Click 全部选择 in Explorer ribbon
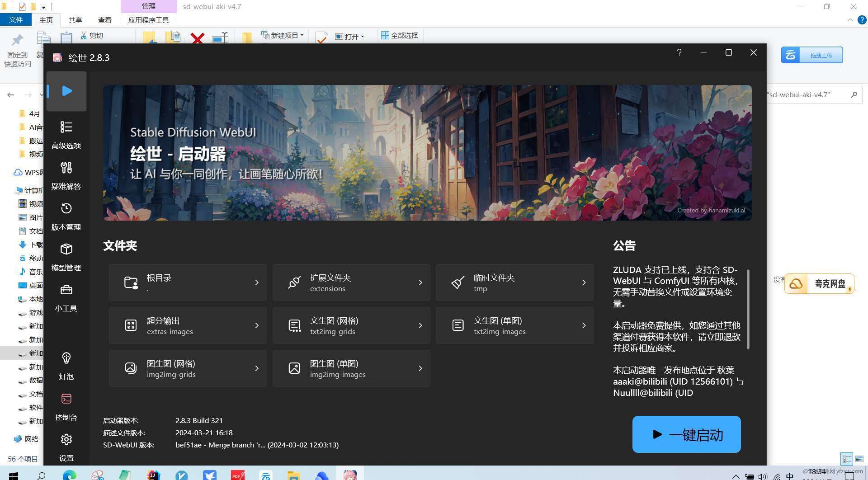This screenshot has width=868, height=480. 400,35
